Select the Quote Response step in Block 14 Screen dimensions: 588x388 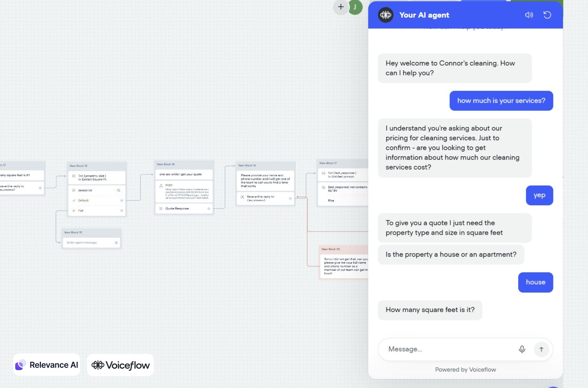[x=177, y=209]
